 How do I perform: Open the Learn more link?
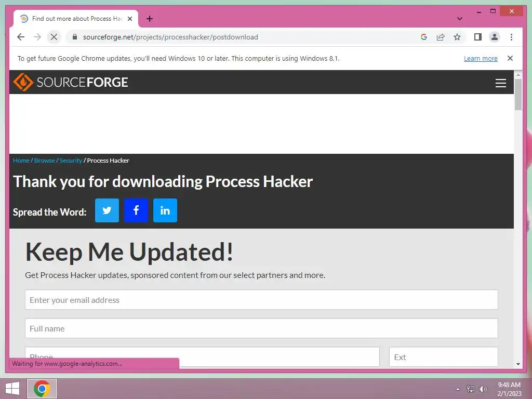coord(481,58)
